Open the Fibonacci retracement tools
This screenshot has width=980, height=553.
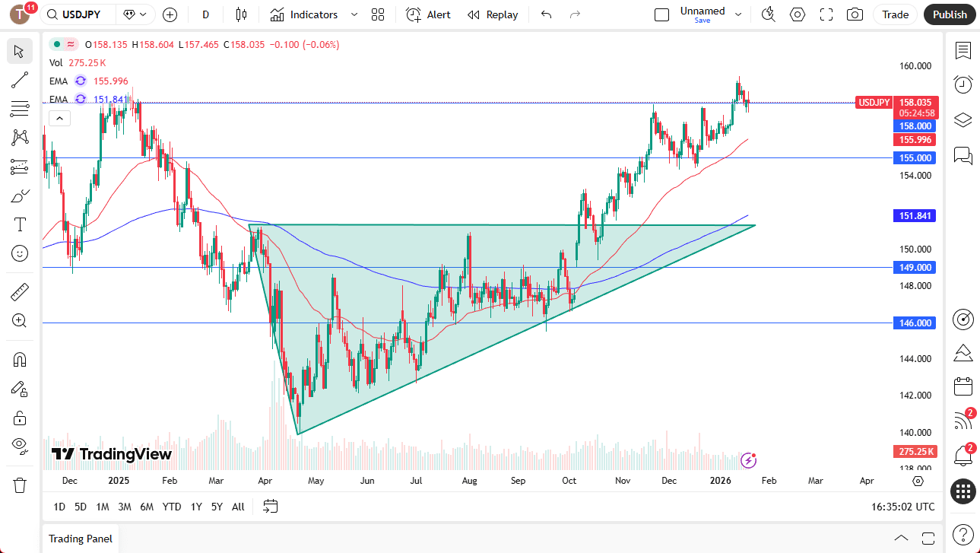(x=20, y=109)
